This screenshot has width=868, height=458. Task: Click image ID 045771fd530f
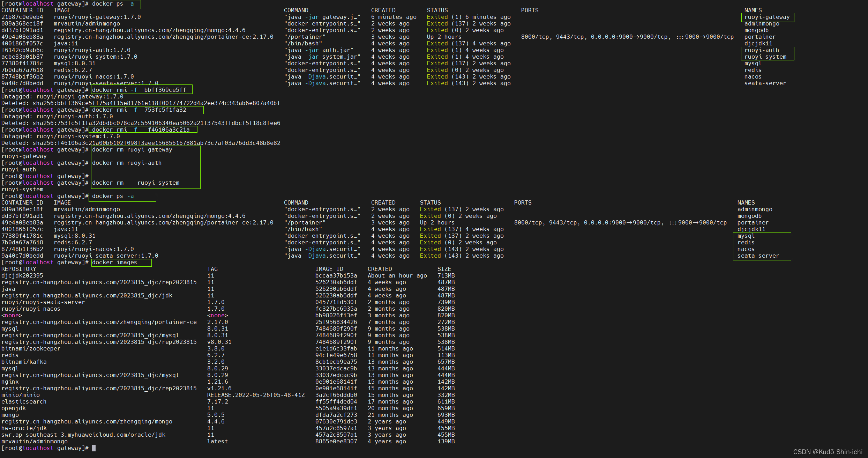336,302
